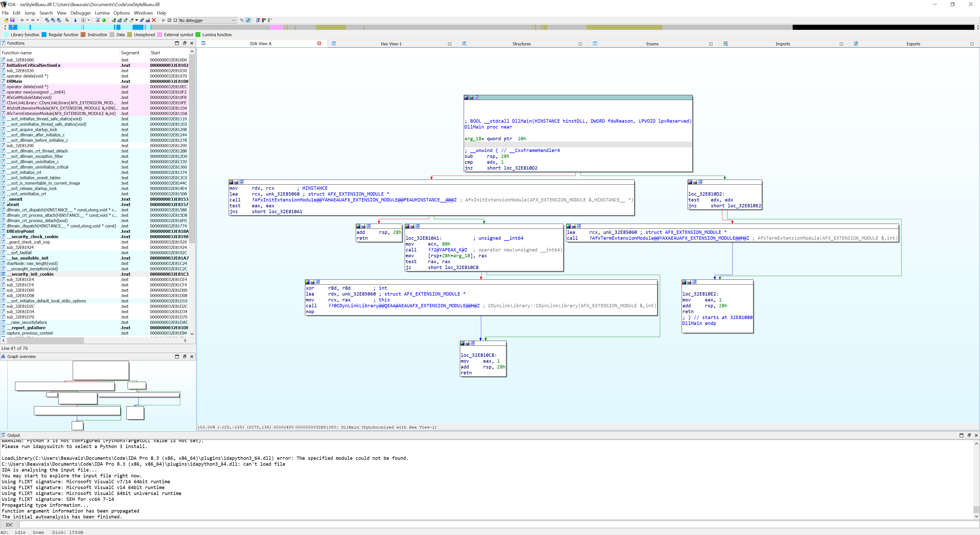Viewport: 980px width, 535px height.
Task: Open the Lumina menu
Action: (102, 13)
